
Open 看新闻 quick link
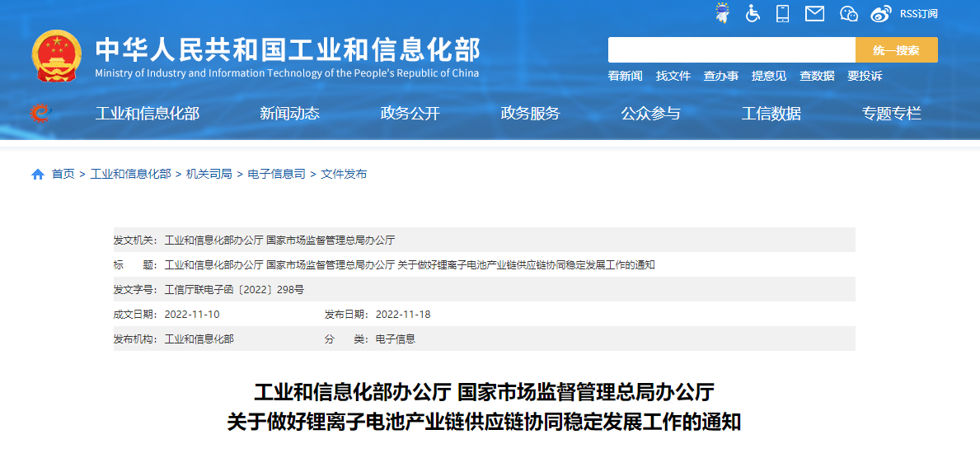[x=625, y=77]
